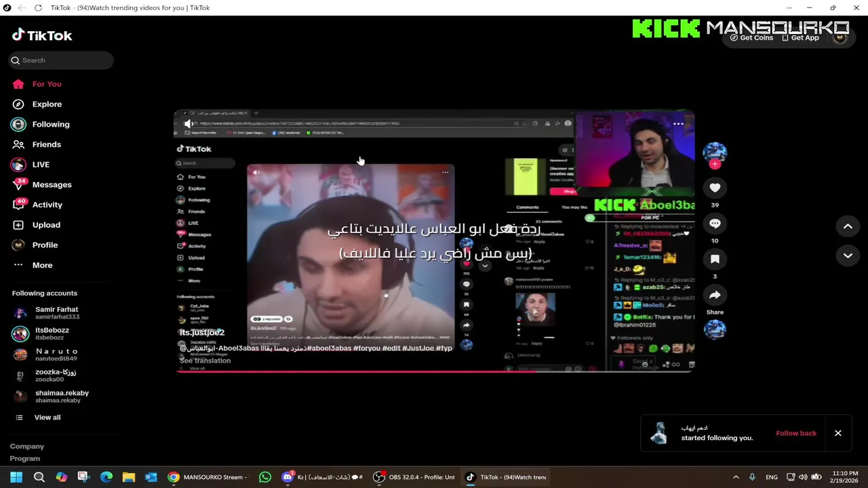Image resolution: width=868 pixels, height=488 pixels.
Task: Click Follow back in the notification
Action: (x=796, y=433)
